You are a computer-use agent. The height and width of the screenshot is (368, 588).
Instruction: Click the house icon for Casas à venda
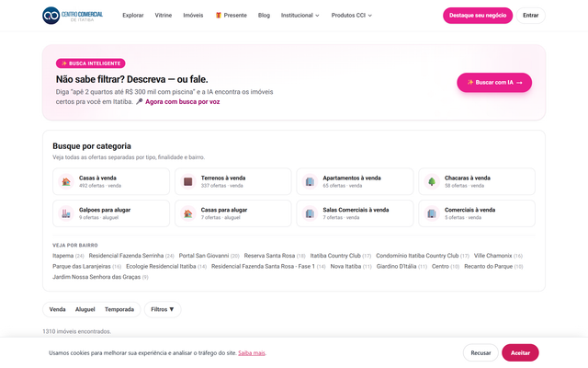click(x=66, y=182)
